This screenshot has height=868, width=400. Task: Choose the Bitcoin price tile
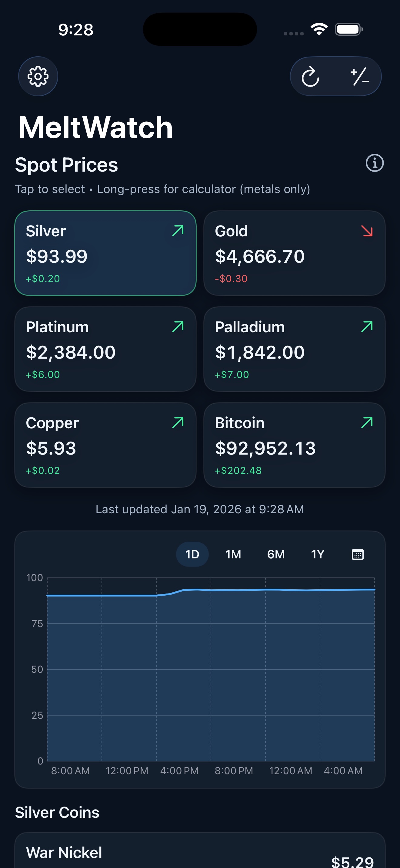pos(294,445)
